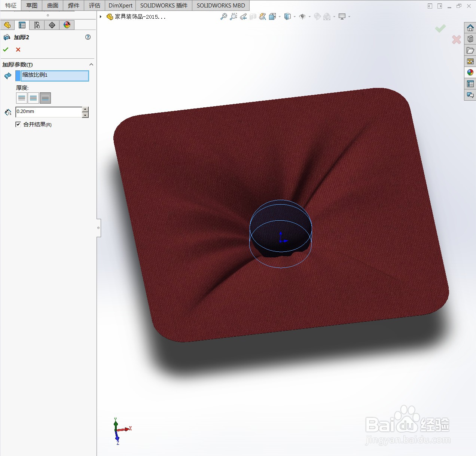The width and height of the screenshot is (476, 456).
Task: Open the 焊件 tab
Action: pyautogui.click(x=74, y=5)
